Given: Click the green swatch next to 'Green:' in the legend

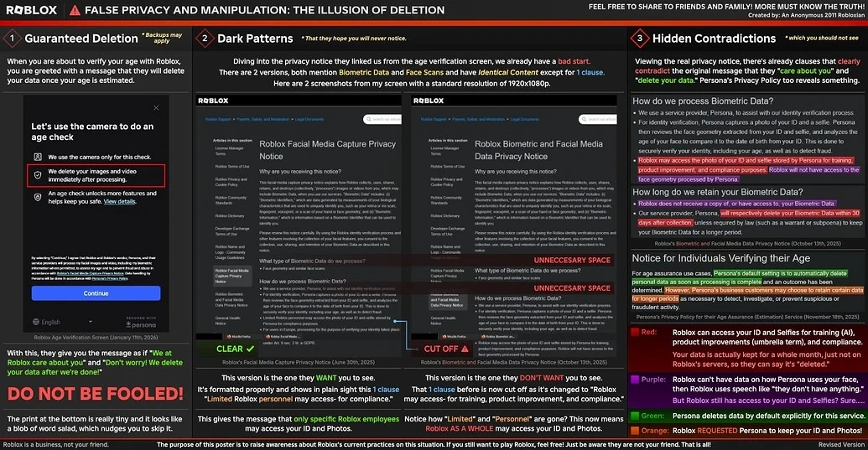Looking at the screenshot, I should (x=635, y=416).
